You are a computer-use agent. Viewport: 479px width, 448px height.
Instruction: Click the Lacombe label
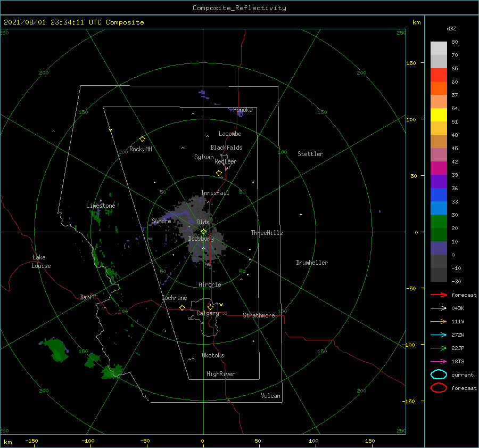pyautogui.click(x=230, y=134)
